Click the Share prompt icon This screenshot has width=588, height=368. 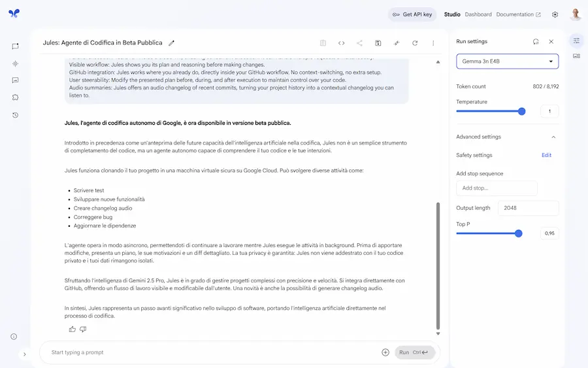click(359, 43)
